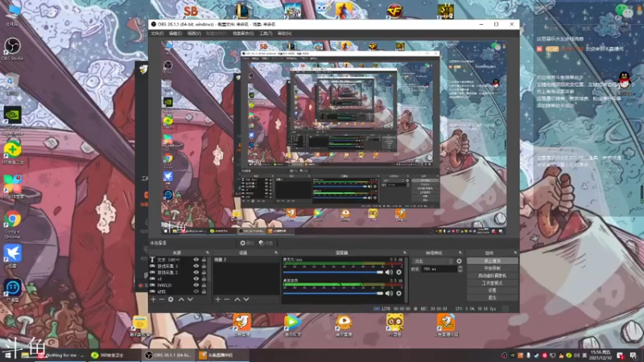The image size is (644, 362).
Task: Toggle visibility of the 文本 source
Action: point(196,260)
